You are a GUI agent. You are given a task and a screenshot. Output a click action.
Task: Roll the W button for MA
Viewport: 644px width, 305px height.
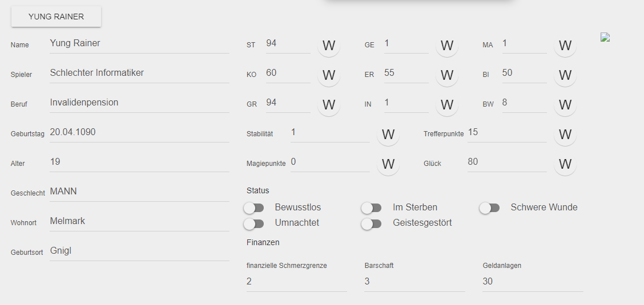pos(565,46)
